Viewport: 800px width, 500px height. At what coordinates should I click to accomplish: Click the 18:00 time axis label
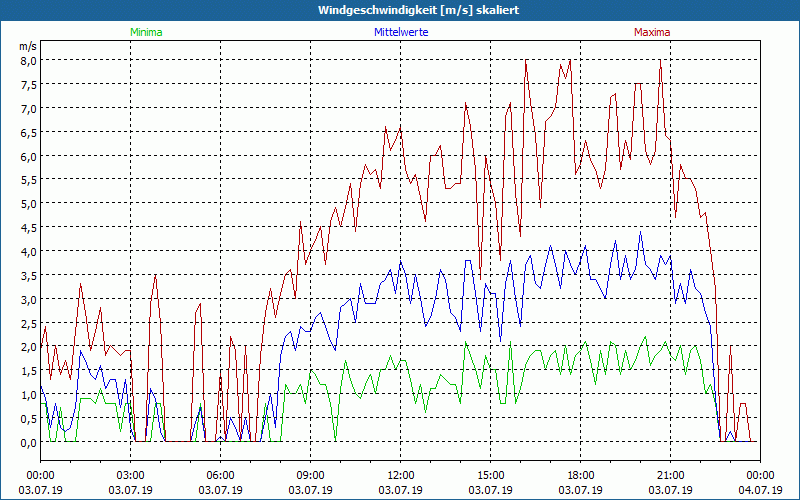pyautogui.click(x=580, y=475)
